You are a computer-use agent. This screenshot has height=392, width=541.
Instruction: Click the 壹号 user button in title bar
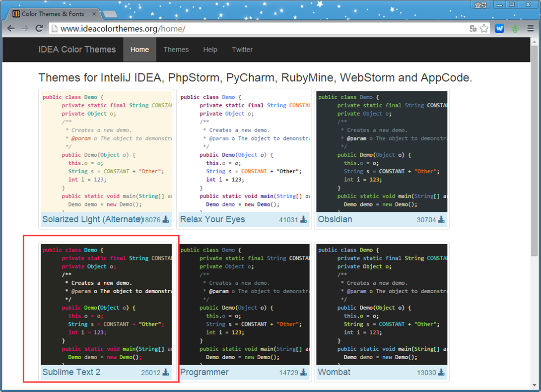click(480, 5)
